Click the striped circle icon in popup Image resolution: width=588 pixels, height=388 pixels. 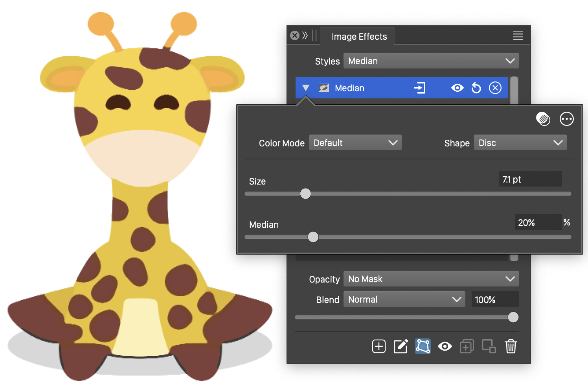point(543,119)
